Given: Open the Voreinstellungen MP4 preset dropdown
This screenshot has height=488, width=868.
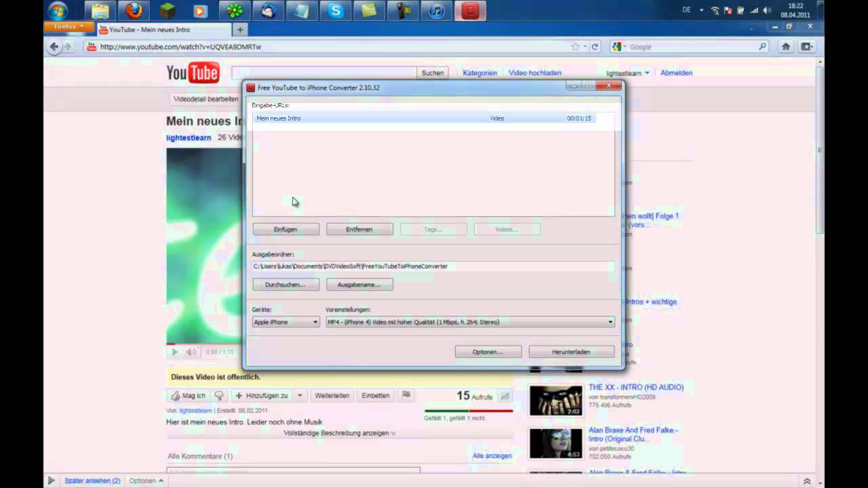Looking at the screenshot, I should click(470, 322).
